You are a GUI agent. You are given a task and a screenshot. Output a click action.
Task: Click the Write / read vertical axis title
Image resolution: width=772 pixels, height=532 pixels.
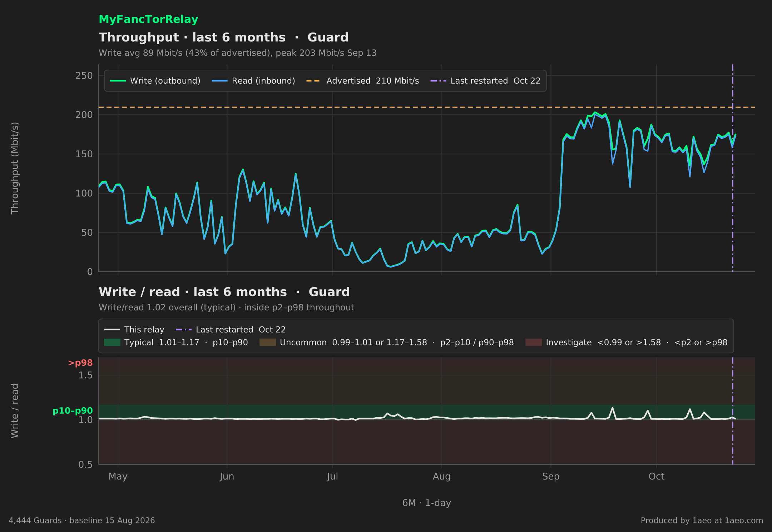pos(15,411)
